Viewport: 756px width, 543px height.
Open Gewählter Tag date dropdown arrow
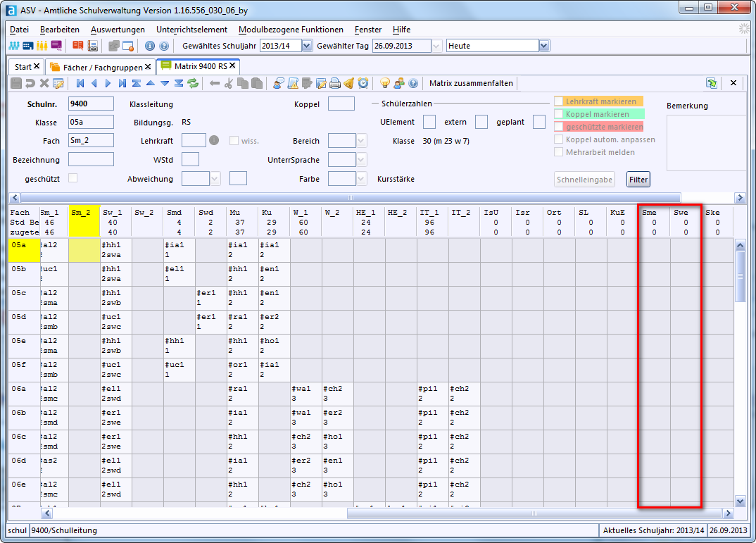[x=436, y=46]
